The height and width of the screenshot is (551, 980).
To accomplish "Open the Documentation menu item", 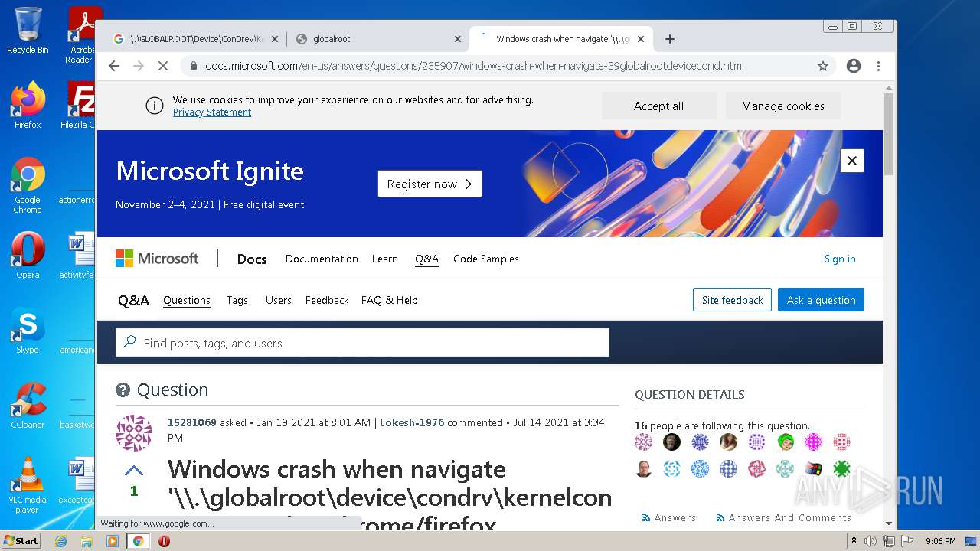I will click(322, 259).
